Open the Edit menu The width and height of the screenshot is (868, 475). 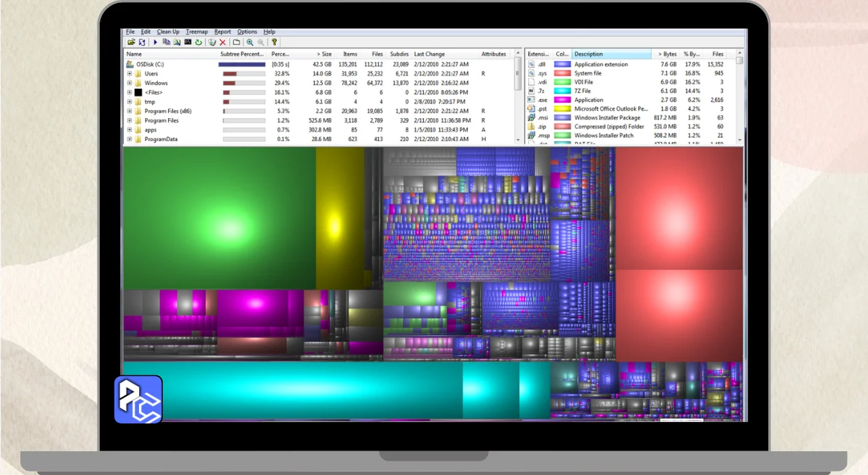(146, 32)
